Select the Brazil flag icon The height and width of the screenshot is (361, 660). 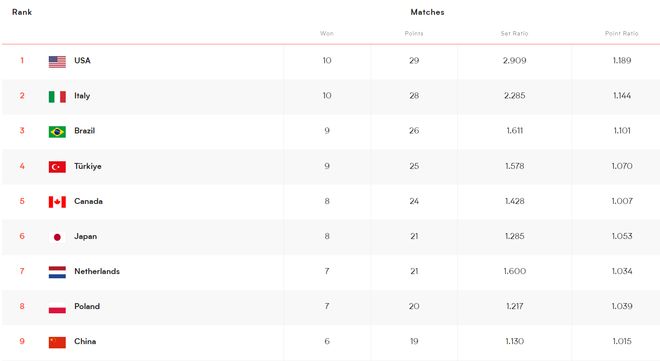pyautogui.click(x=57, y=132)
